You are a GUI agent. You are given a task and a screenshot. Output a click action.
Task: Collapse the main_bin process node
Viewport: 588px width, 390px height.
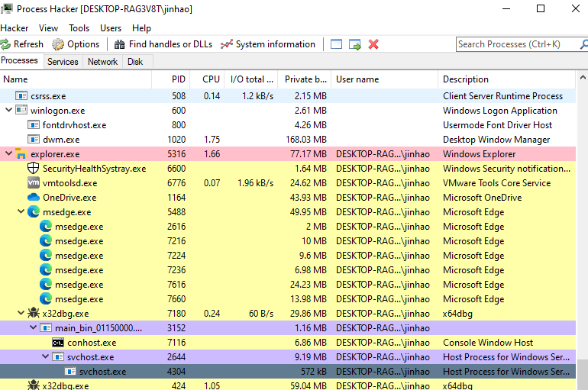click(x=33, y=328)
